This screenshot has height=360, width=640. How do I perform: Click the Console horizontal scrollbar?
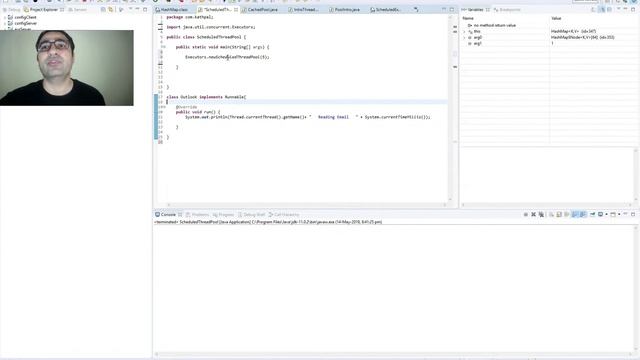(x=394, y=355)
